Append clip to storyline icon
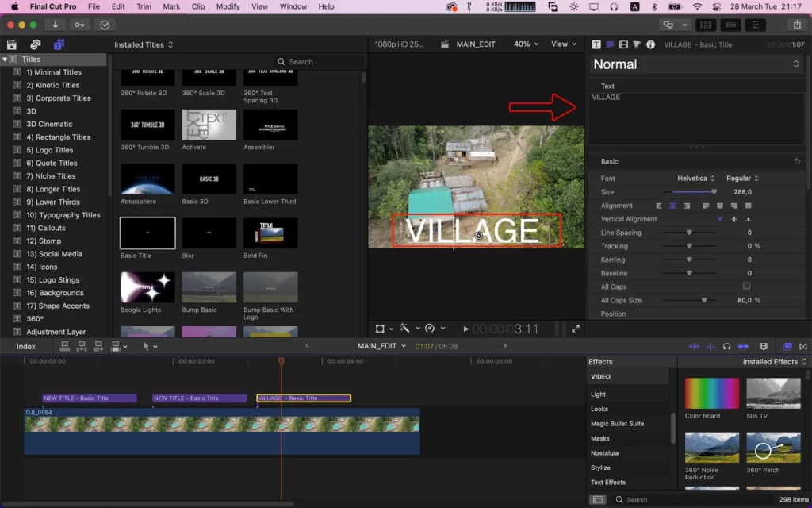This screenshot has width=812, height=508. tap(98, 346)
